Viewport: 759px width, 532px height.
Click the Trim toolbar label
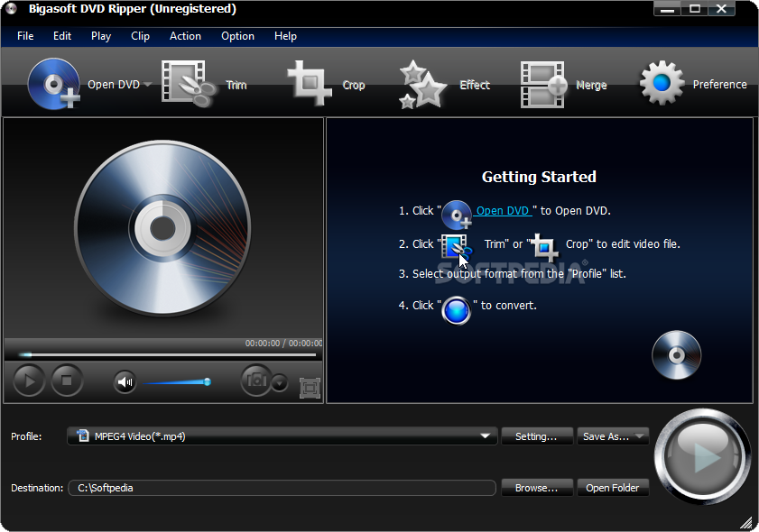(236, 85)
